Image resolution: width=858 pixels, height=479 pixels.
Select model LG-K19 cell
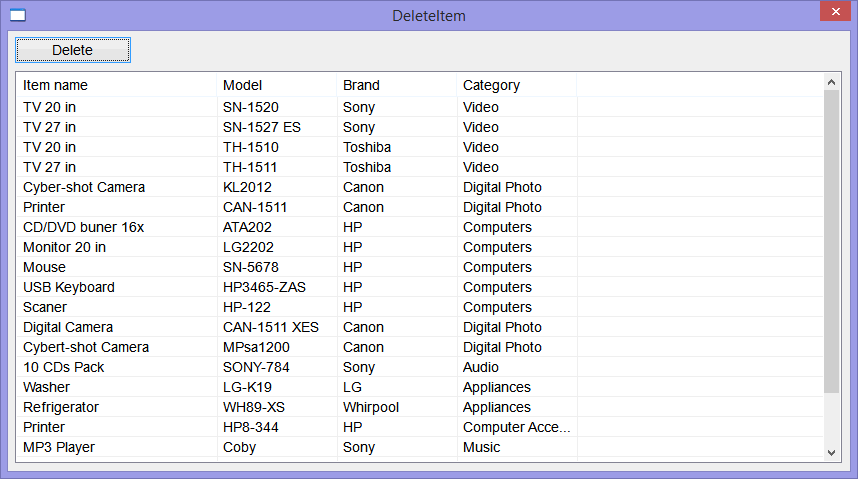tap(247, 387)
